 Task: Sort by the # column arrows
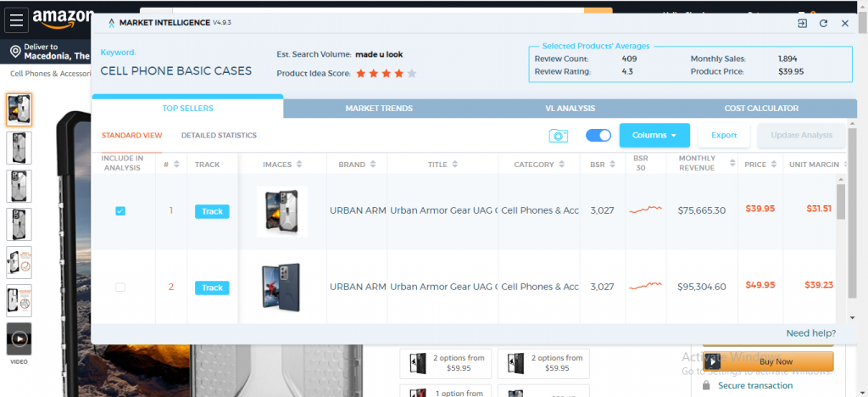(176, 165)
